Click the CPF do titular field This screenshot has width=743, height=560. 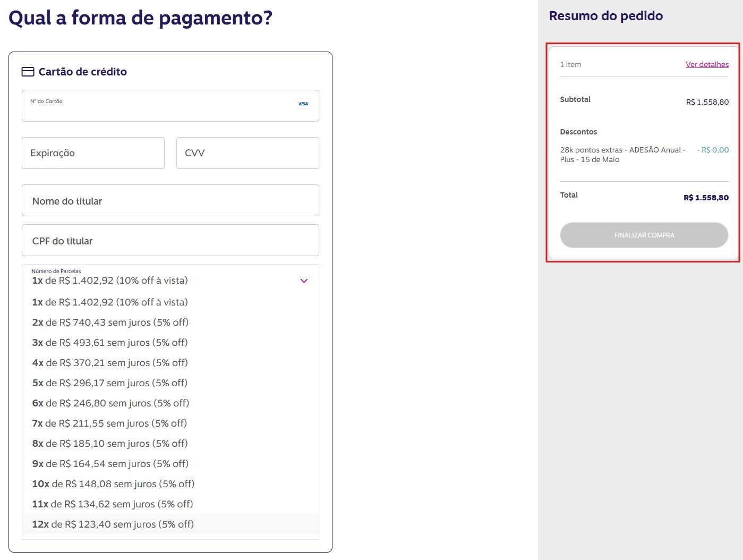point(170,241)
